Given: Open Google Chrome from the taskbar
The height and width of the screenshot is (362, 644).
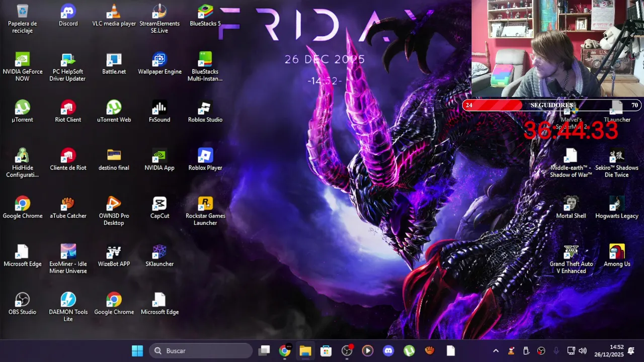Looking at the screenshot, I should (285, 351).
